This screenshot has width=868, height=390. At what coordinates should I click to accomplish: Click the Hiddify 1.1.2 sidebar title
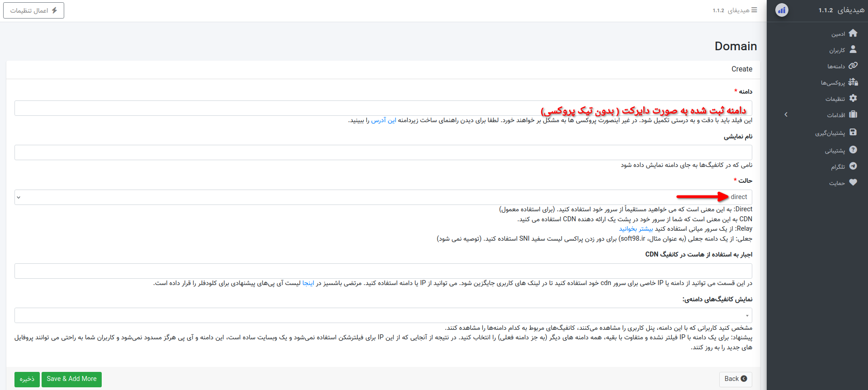[841, 10]
